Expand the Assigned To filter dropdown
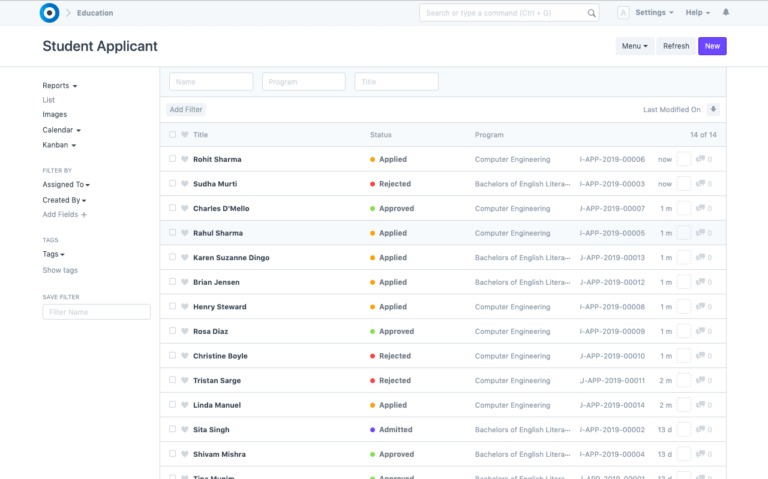Viewport: 768px width, 479px height. tap(66, 185)
